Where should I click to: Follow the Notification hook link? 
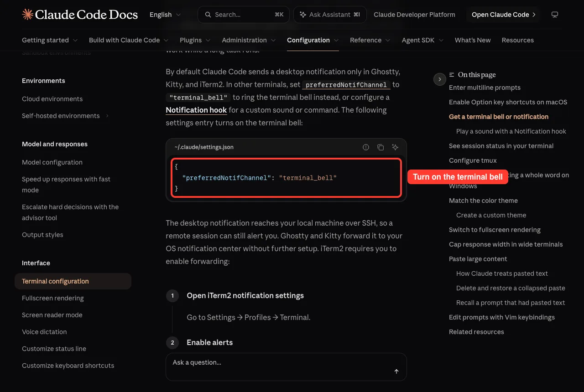pyautogui.click(x=196, y=110)
